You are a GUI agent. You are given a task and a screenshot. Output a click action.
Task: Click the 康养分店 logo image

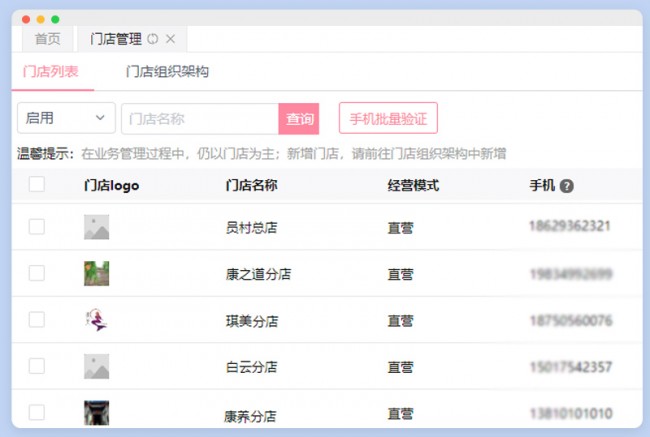point(96,412)
